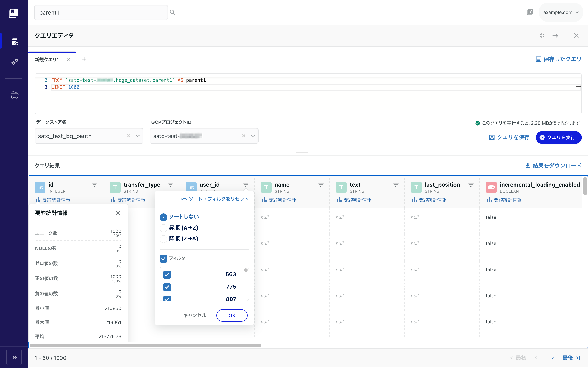Select the 新規クエリ1 tab
Screen dimensions: 588x368
pyautogui.click(x=47, y=60)
